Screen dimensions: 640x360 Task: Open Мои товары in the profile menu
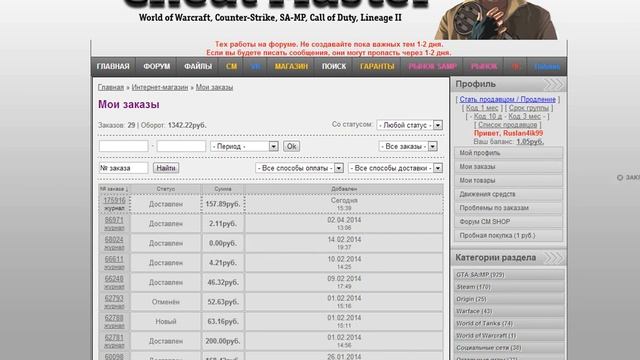coord(508,180)
